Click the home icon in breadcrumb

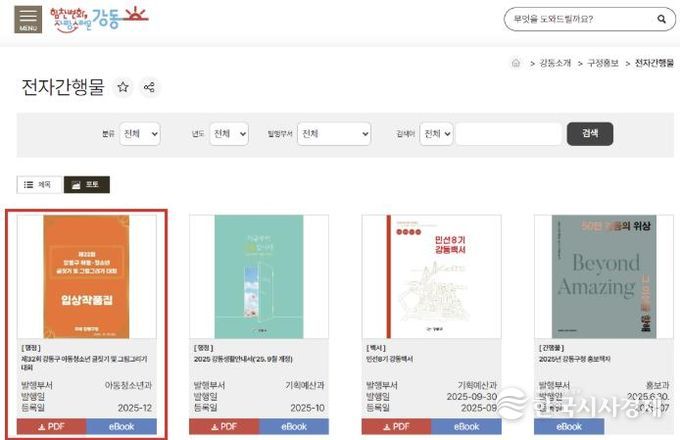tap(516, 62)
